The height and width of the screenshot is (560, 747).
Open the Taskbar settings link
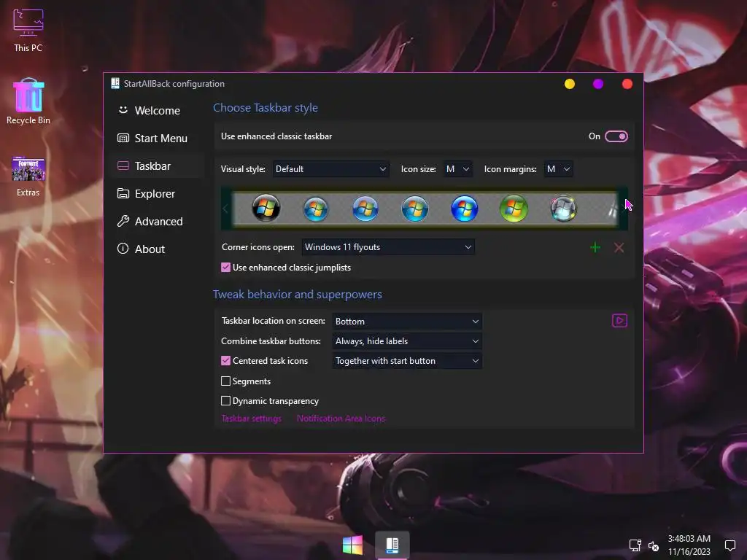click(x=251, y=419)
